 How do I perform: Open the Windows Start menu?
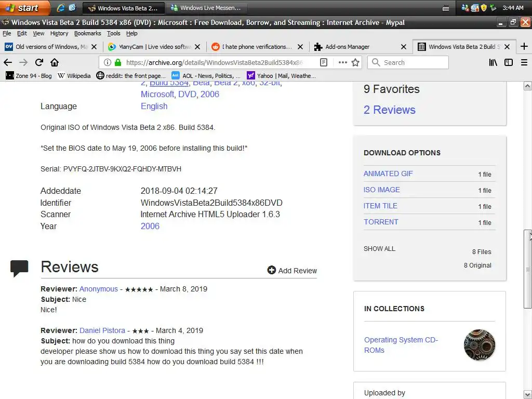pos(25,8)
